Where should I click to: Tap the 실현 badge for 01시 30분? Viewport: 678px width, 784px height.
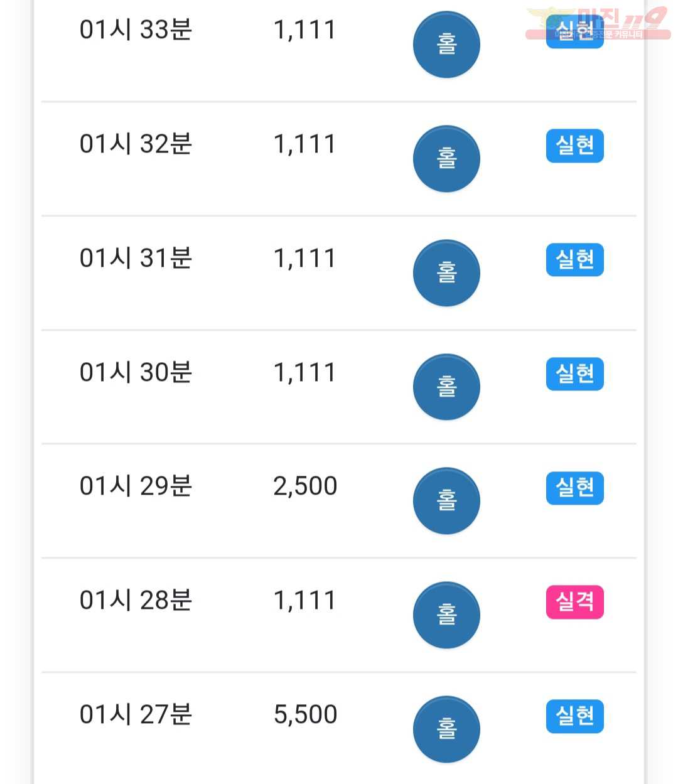pos(575,373)
